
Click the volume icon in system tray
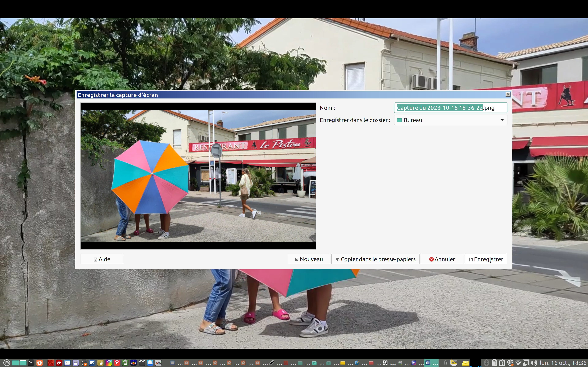click(x=534, y=363)
